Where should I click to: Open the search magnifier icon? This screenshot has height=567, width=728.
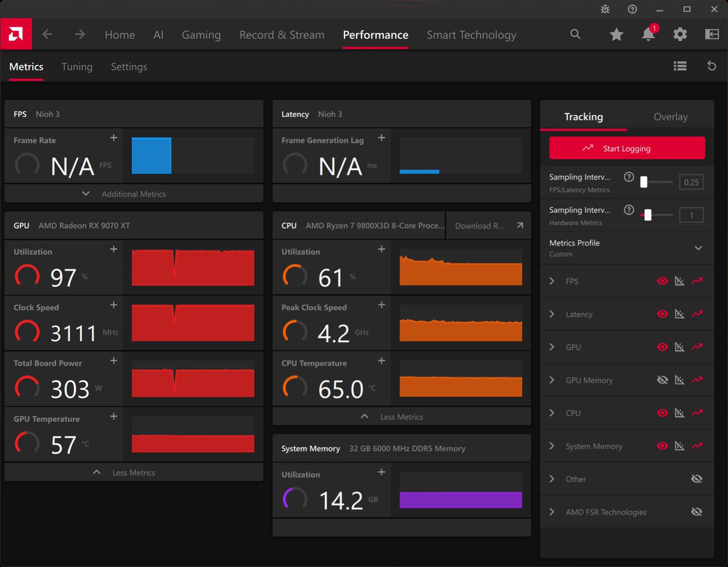click(576, 35)
